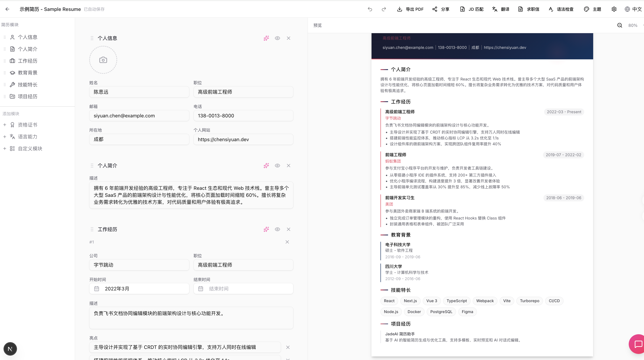Hide 个人简介 section with eye icon
644x360 pixels.
click(x=277, y=166)
